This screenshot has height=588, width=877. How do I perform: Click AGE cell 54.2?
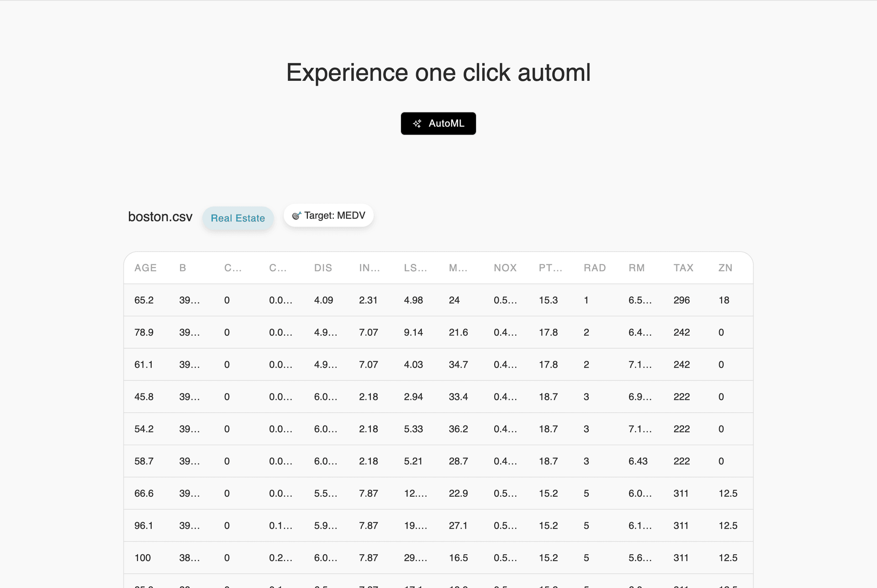click(x=144, y=429)
